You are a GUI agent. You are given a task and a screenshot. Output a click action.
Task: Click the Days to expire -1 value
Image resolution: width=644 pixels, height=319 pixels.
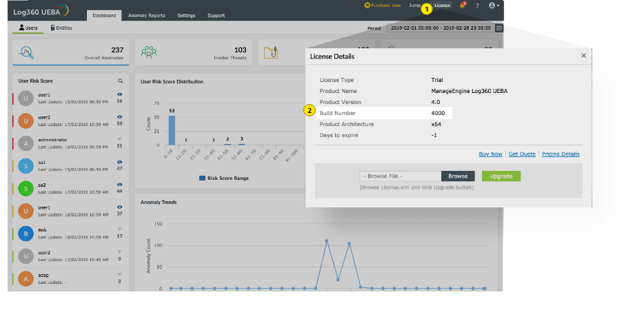click(x=434, y=136)
